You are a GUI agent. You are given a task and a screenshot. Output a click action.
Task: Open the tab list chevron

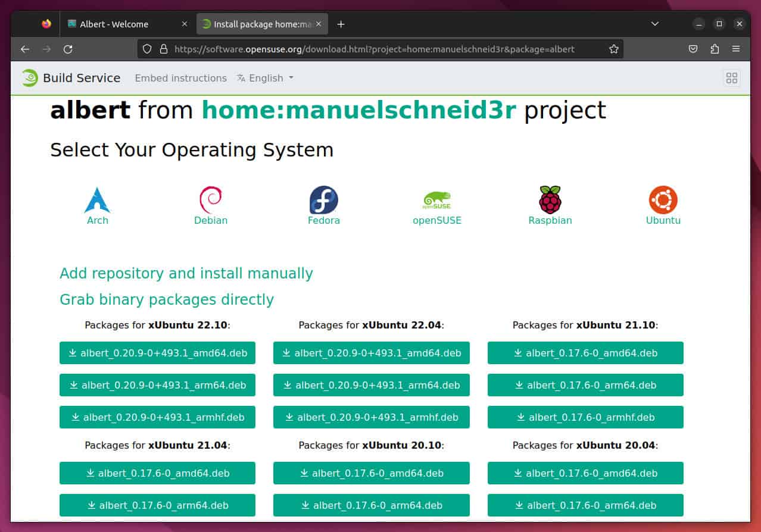click(655, 24)
